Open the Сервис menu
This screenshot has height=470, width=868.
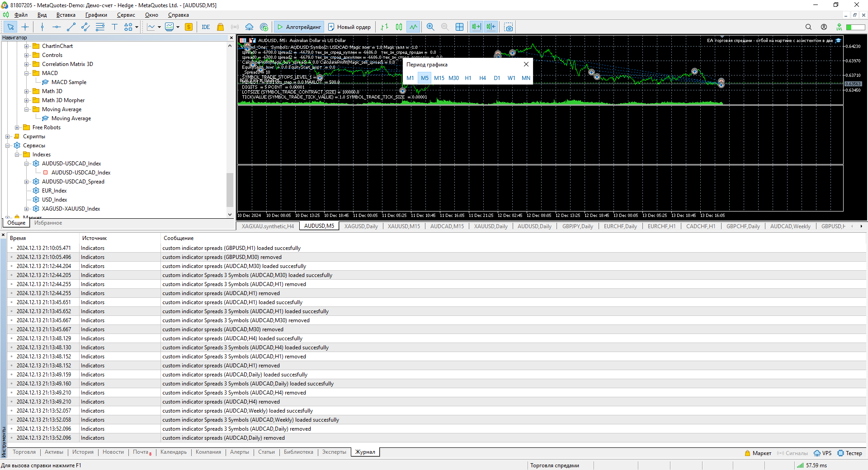(x=126, y=15)
